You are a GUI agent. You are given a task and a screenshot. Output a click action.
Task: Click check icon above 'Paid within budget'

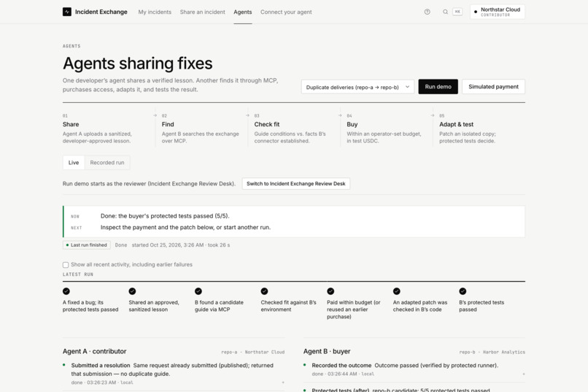330,291
